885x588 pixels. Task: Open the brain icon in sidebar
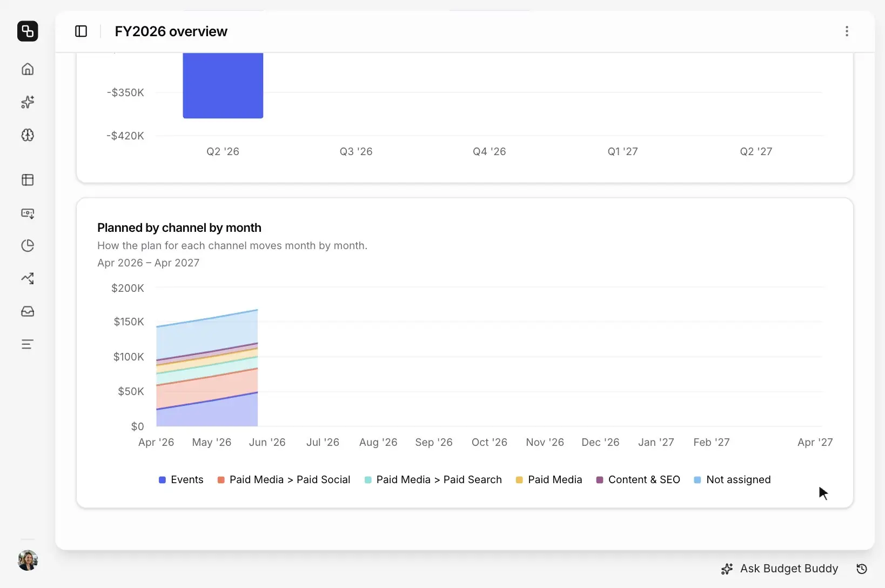(x=28, y=135)
